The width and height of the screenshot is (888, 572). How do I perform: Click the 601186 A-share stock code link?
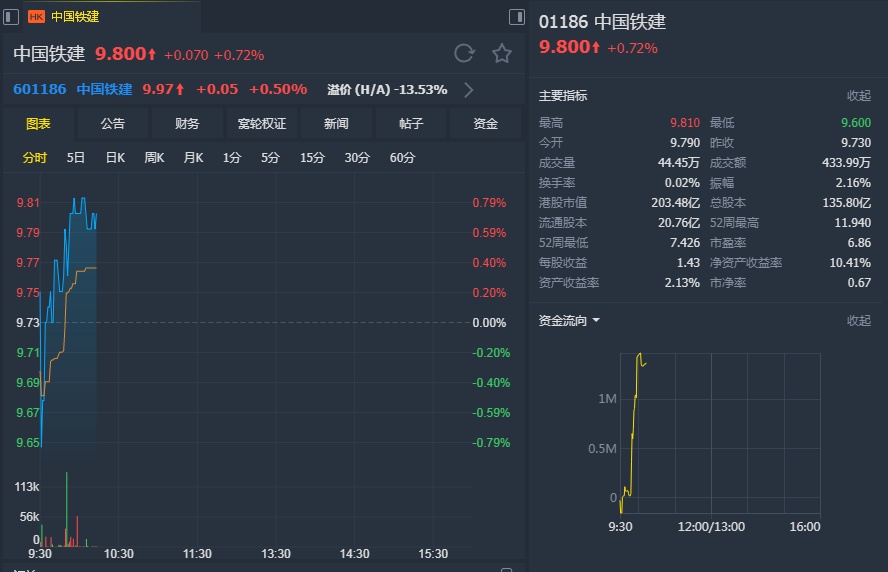tap(40, 89)
